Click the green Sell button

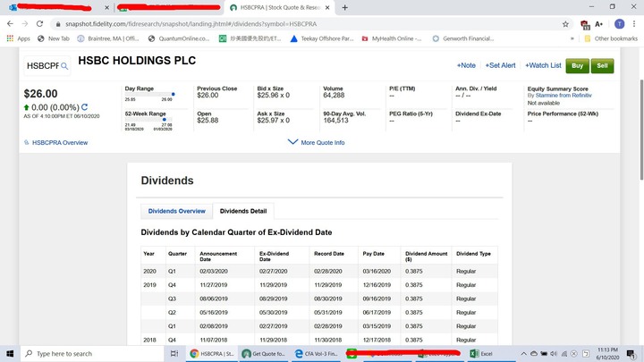click(602, 65)
